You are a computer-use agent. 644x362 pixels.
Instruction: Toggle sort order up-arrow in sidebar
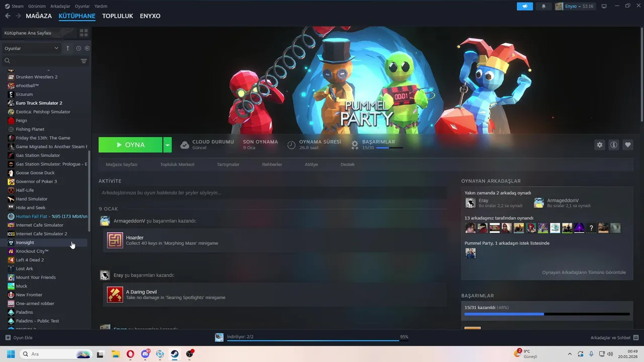point(68,48)
